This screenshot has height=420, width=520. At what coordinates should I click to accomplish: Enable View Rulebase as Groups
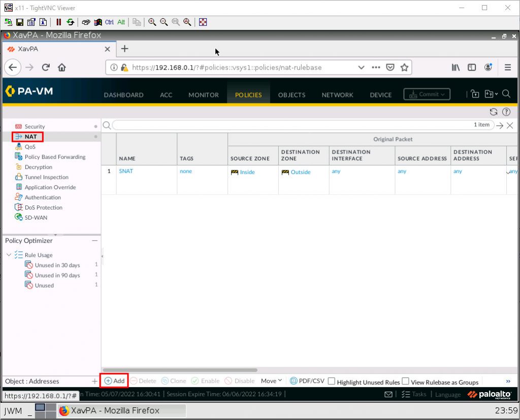[x=406, y=381]
